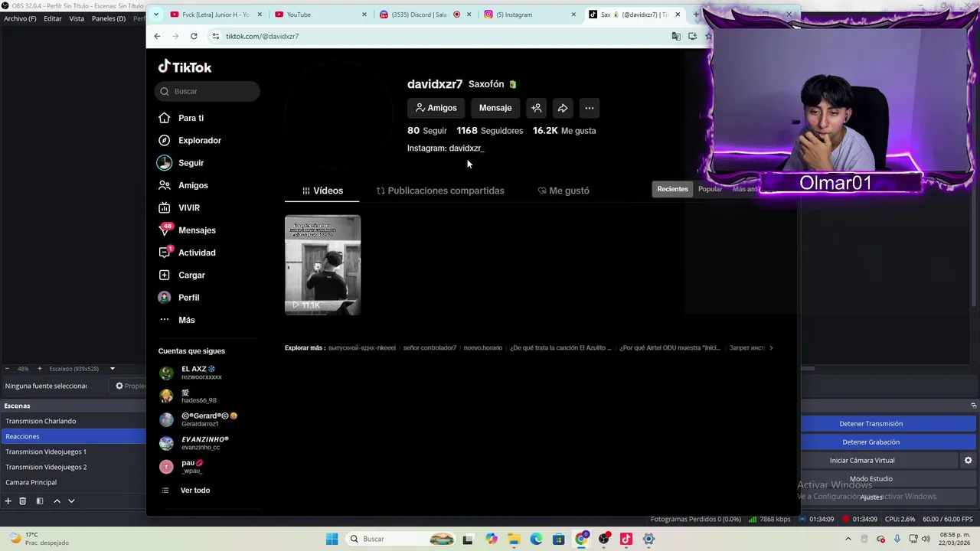The height and width of the screenshot is (551, 980).
Task: Click the TikTok Buscar search field
Action: [x=207, y=91]
